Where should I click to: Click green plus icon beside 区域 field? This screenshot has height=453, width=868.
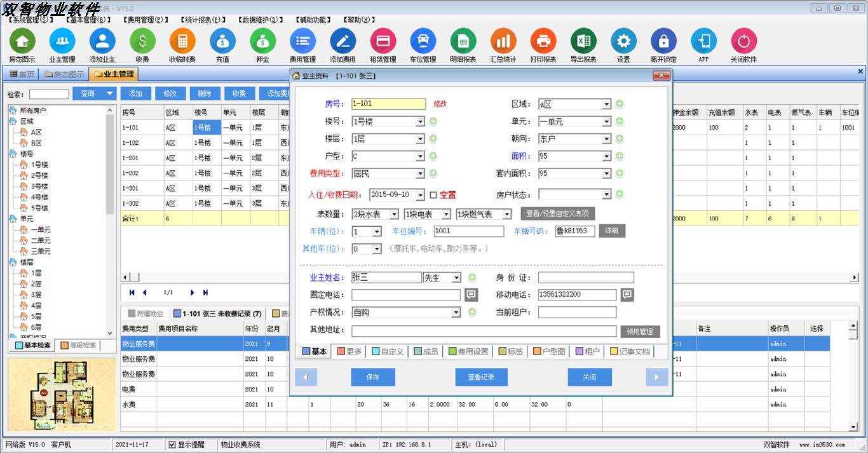click(620, 104)
